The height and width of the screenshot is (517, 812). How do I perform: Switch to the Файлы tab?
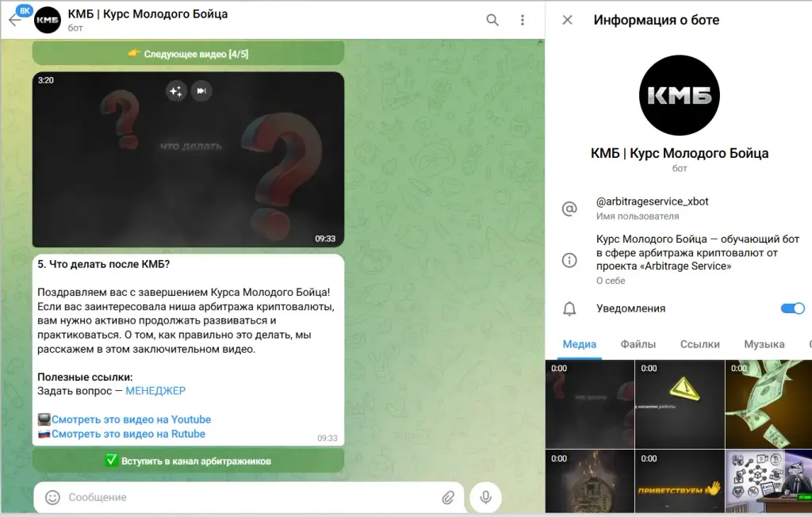(x=638, y=344)
